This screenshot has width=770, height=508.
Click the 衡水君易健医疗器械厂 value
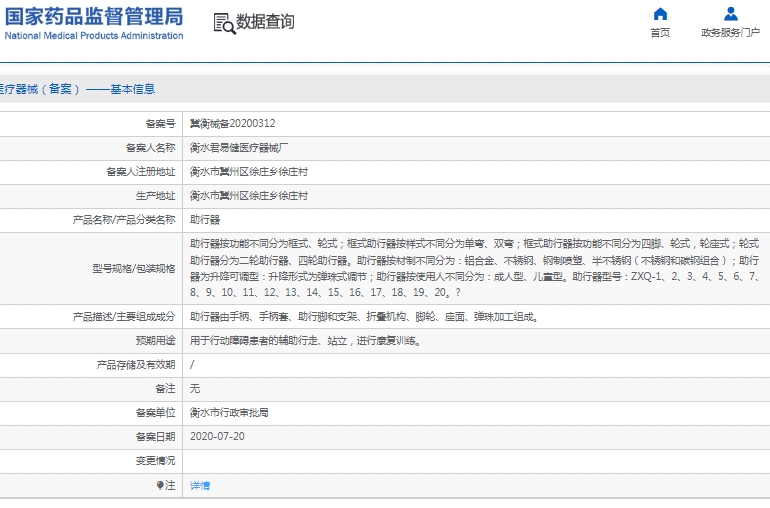point(239,147)
